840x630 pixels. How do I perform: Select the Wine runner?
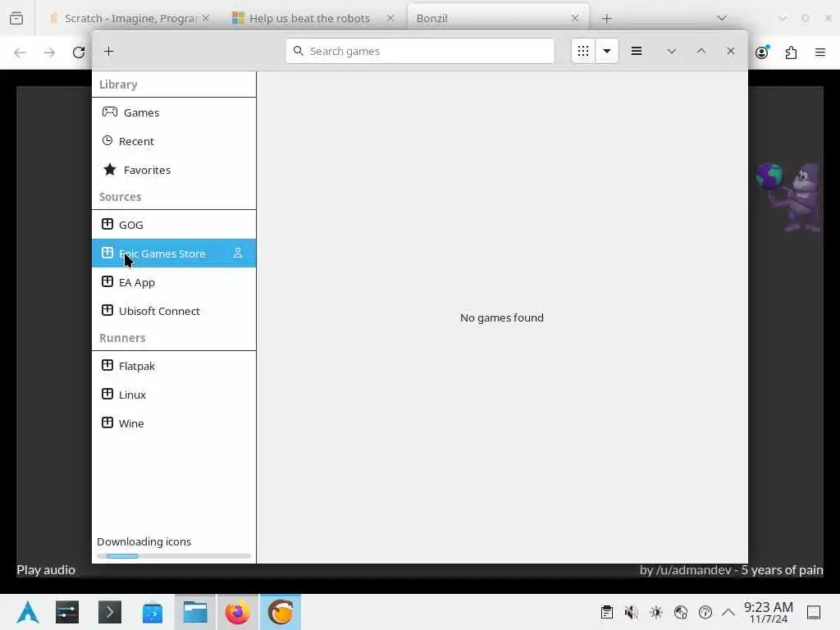coord(174,423)
